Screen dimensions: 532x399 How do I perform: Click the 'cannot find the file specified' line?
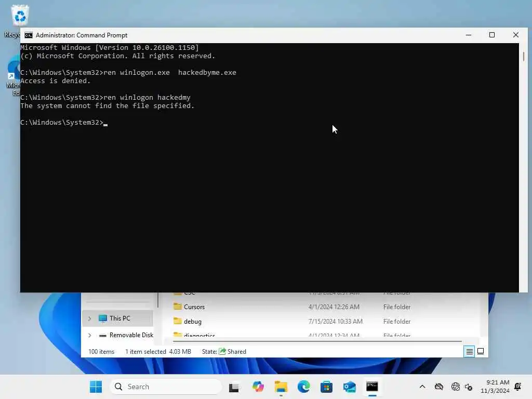pyautogui.click(x=107, y=106)
